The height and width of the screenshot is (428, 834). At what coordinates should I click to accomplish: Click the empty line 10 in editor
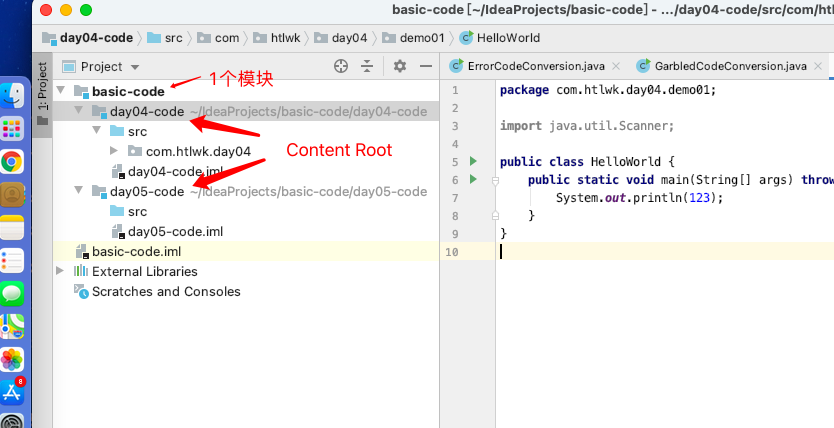(664, 251)
